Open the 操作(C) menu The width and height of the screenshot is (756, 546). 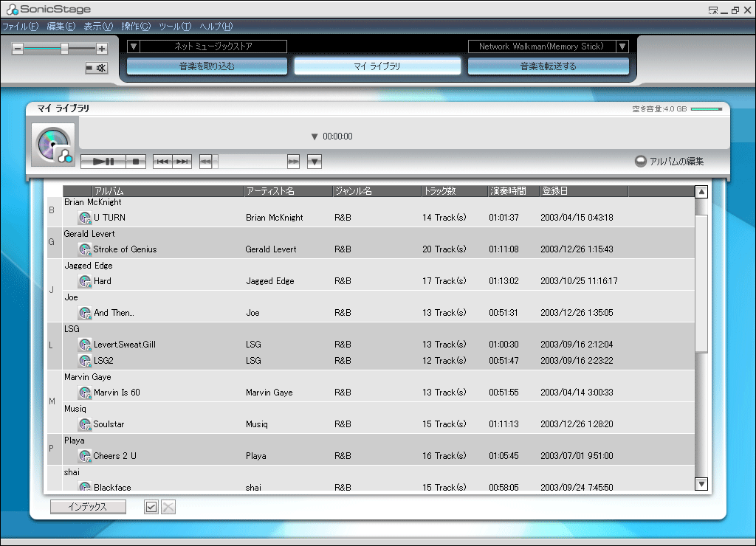tap(136, 27)
